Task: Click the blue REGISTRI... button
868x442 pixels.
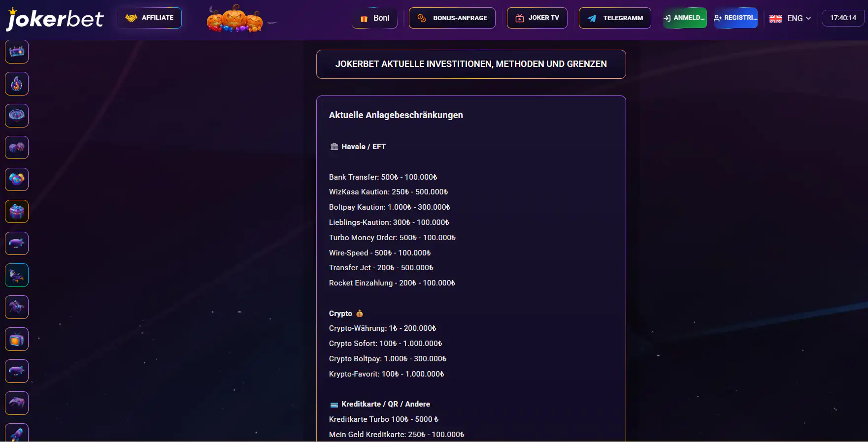Action: coord(735,18)
